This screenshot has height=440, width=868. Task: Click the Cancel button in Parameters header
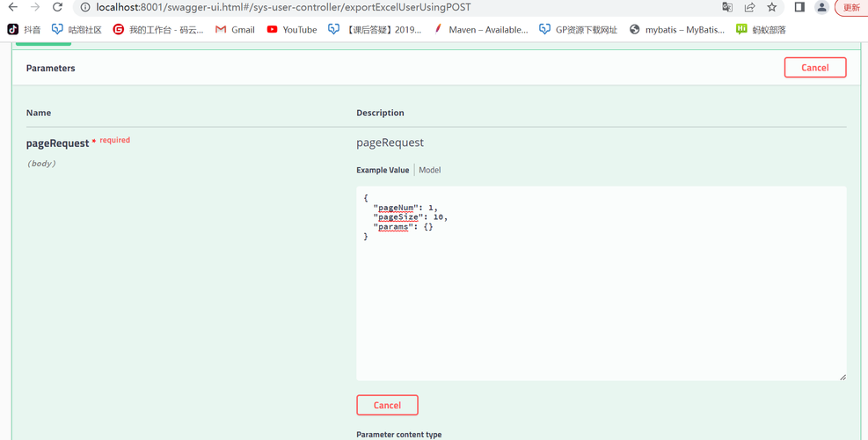[x=814, y=68]
